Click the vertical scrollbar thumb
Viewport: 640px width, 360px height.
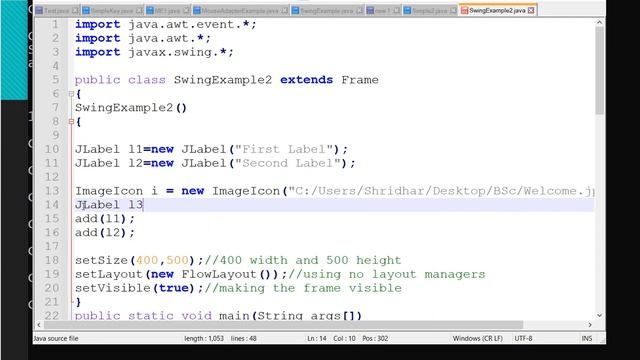(599, 71)
